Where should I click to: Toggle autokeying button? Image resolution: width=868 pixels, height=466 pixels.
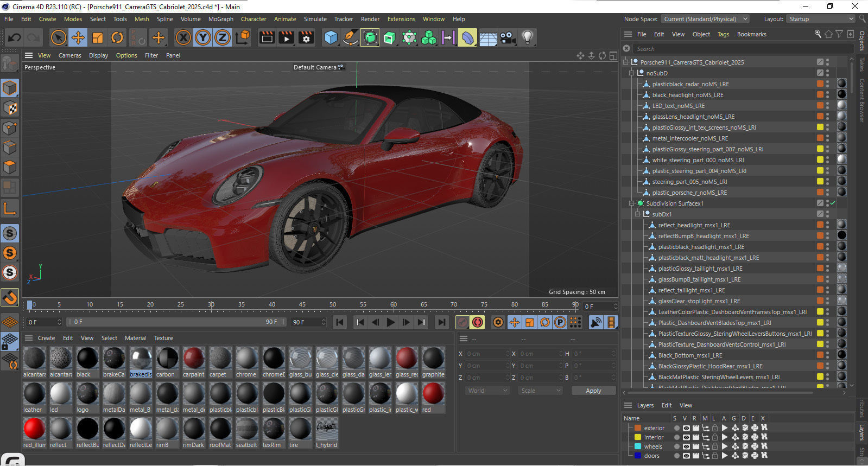tap(478, 322)
